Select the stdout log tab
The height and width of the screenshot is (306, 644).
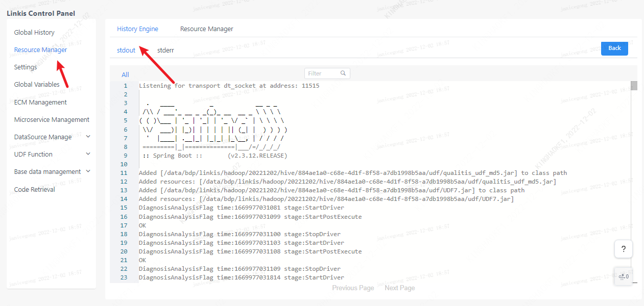(126, 50)
